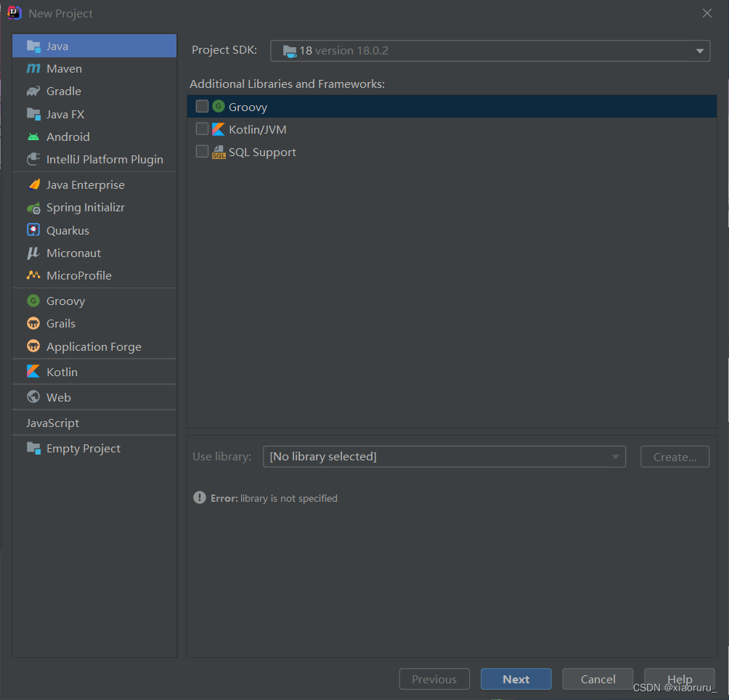Image resolution: width=729 pixels, height=700 pixels.
Task: Tick the Kotlin/JVM checkbox
Action: click(202, 129)
